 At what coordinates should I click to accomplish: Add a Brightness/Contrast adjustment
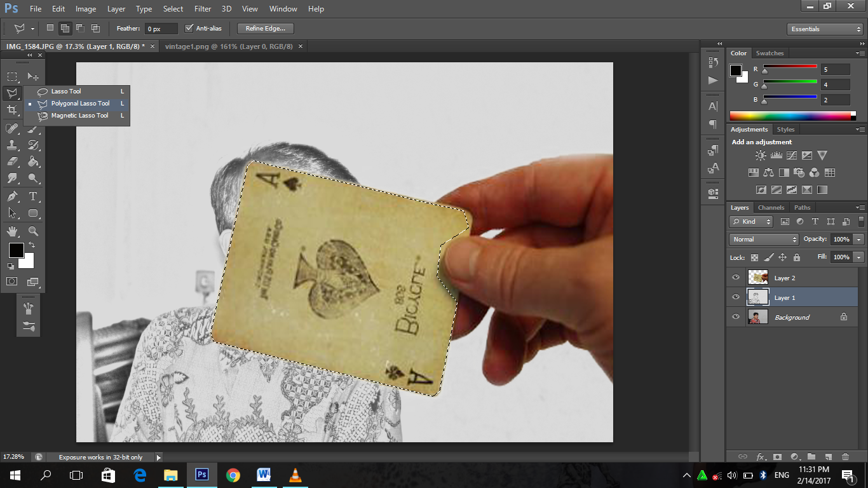click(761, 155)
